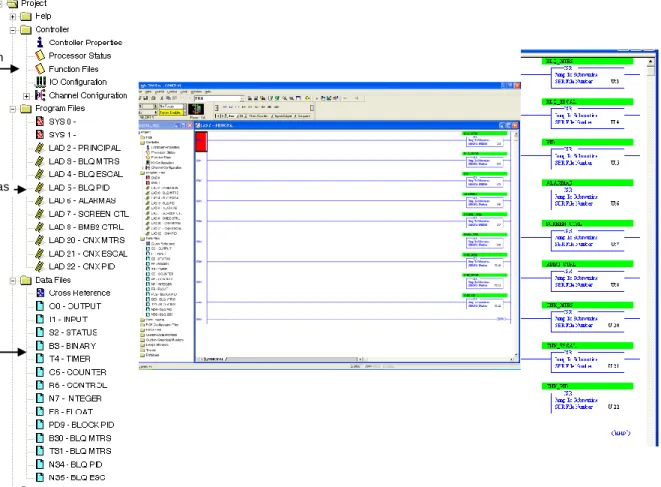Image resolution: width=661 pixels, height=487 pixels.
Task: Expand Channel Configuration plus box
Action: (x=27, y=96)
